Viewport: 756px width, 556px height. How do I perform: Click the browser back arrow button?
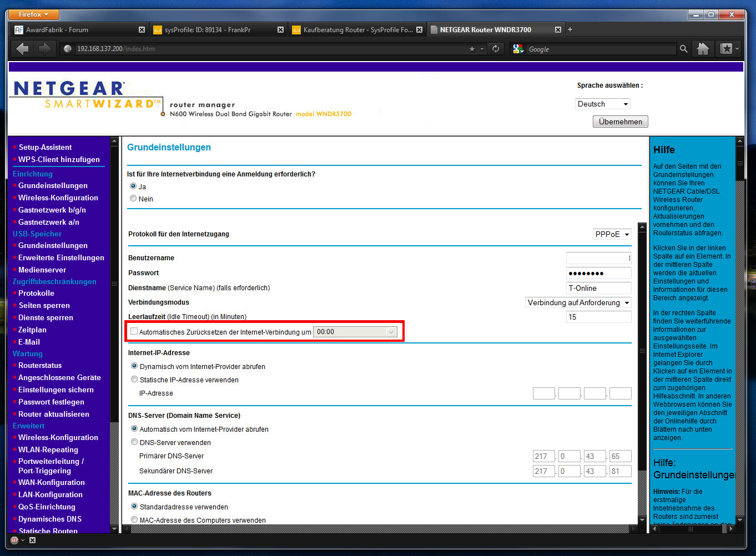click(23, 49)
